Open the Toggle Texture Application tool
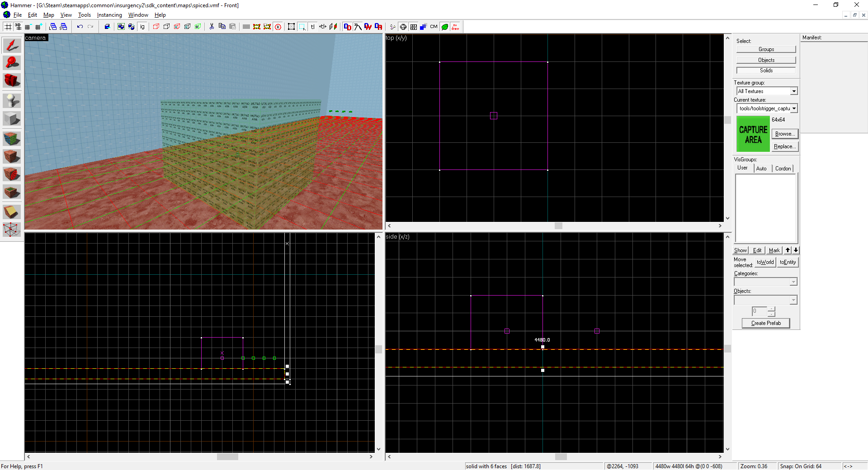The height and width of the screenshot is (470, 868). point(12,138)
